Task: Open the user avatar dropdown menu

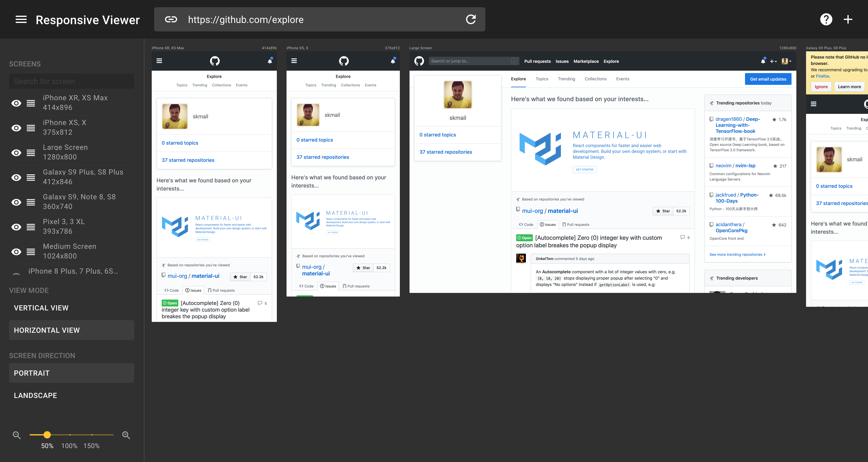Action: tap(786, 61)
